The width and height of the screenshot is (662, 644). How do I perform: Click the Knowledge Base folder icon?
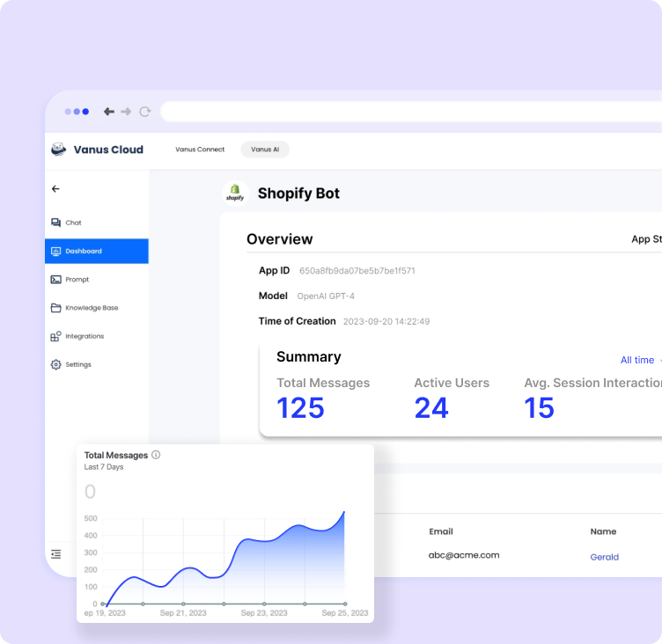click(x=55, y=308)
